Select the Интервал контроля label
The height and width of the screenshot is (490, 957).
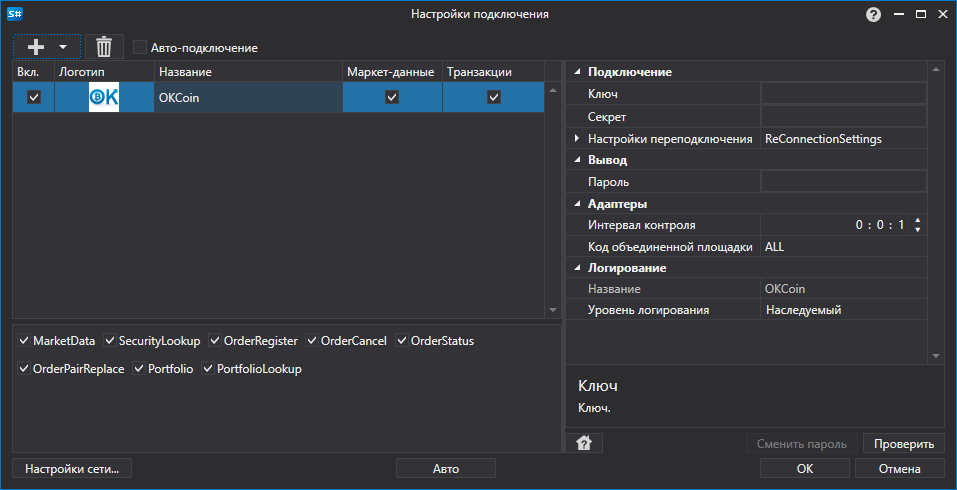641,225
